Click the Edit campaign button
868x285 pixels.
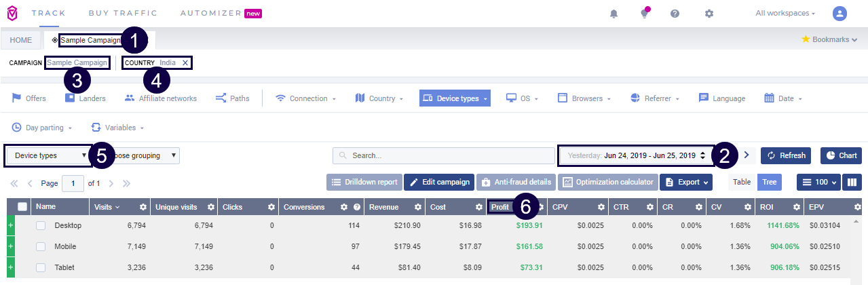[439, 182]
